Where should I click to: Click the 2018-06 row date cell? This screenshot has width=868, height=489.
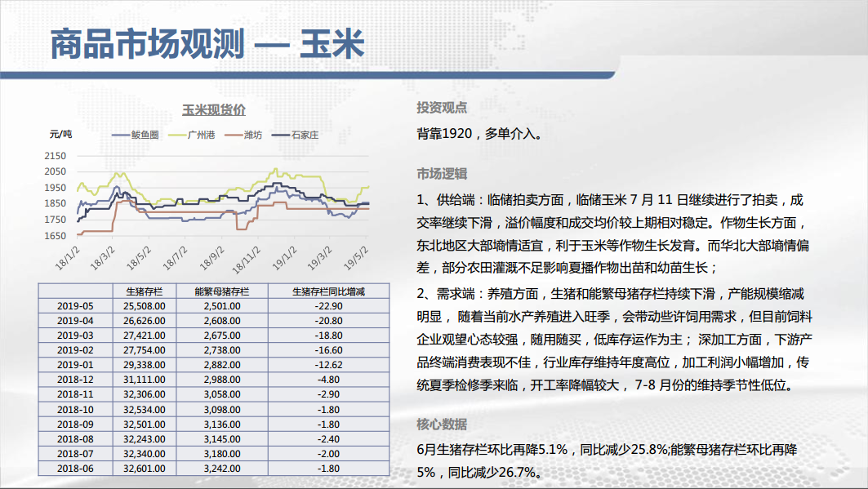75,469
